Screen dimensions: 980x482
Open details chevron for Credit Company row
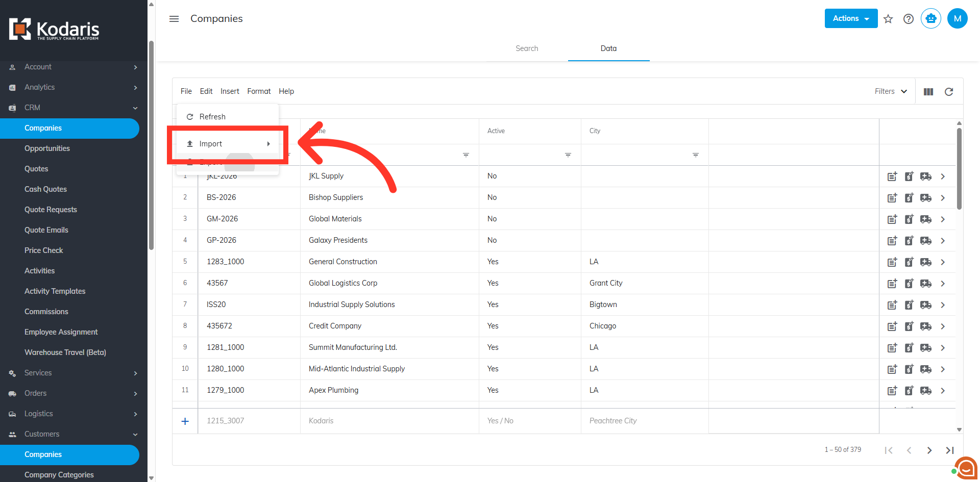pos(943,326)
